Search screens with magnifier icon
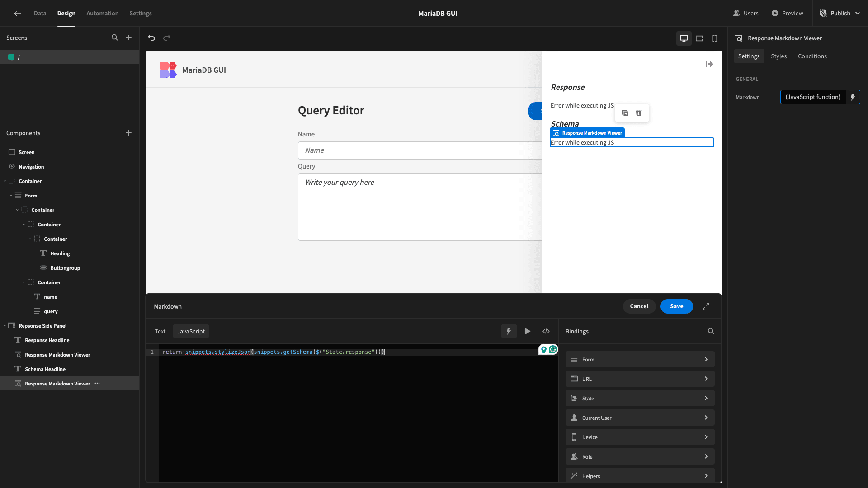The height and width of the screenshot is (488, 868). click(115, 38)
